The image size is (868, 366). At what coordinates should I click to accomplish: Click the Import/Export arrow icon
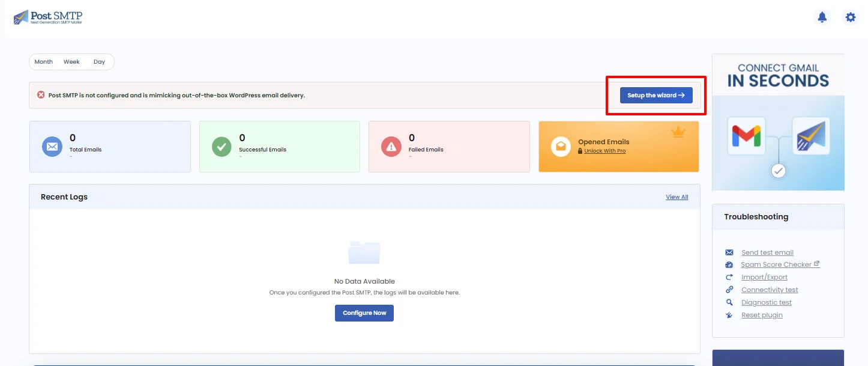tap(729, 277)
